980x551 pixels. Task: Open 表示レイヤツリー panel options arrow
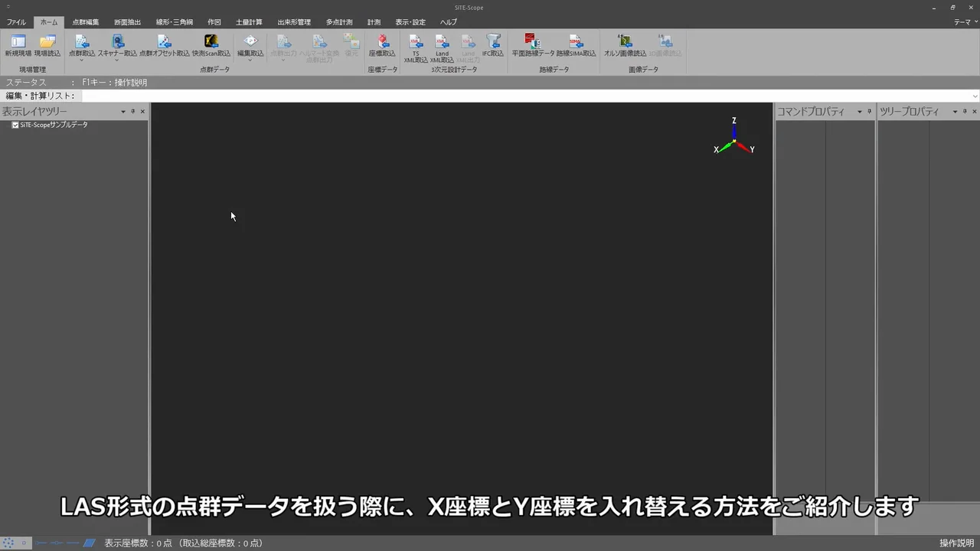123,112
